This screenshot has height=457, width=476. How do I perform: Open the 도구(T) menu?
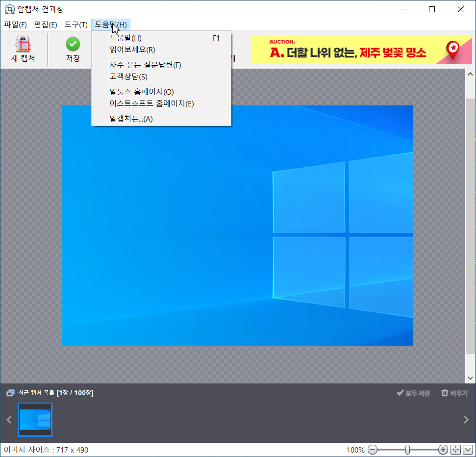click(76, 25)
